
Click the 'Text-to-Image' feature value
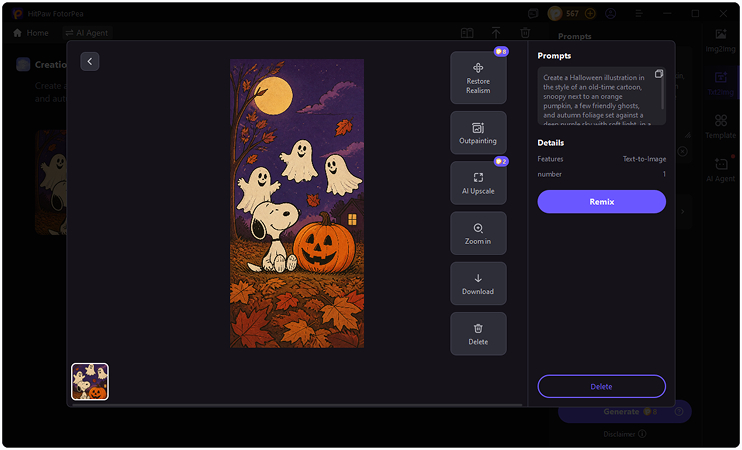tap(644, 159)
